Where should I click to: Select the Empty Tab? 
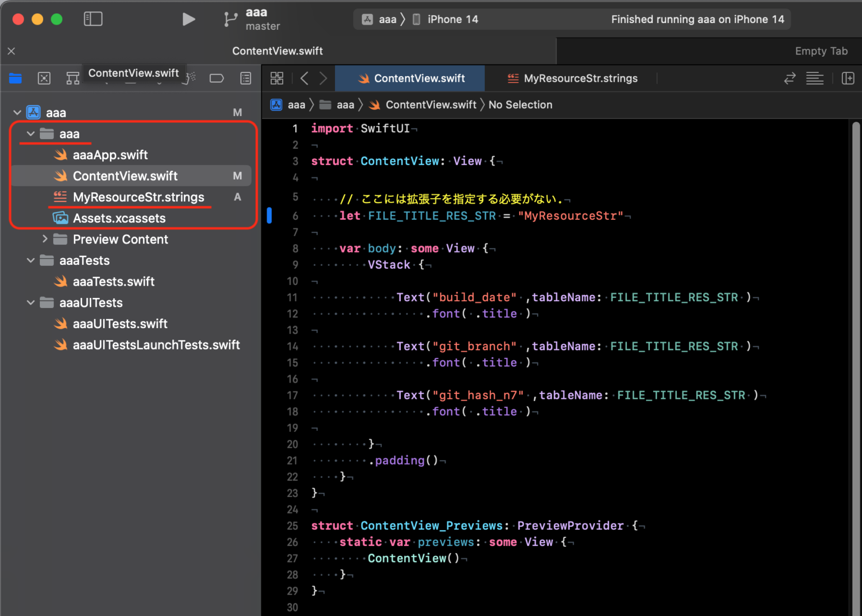point(820,51)
